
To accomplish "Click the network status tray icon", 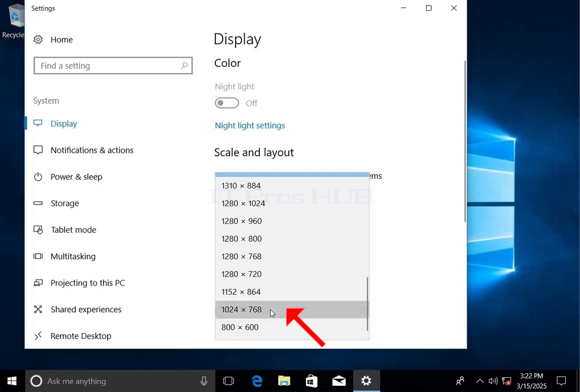I will tap(507, 381).
